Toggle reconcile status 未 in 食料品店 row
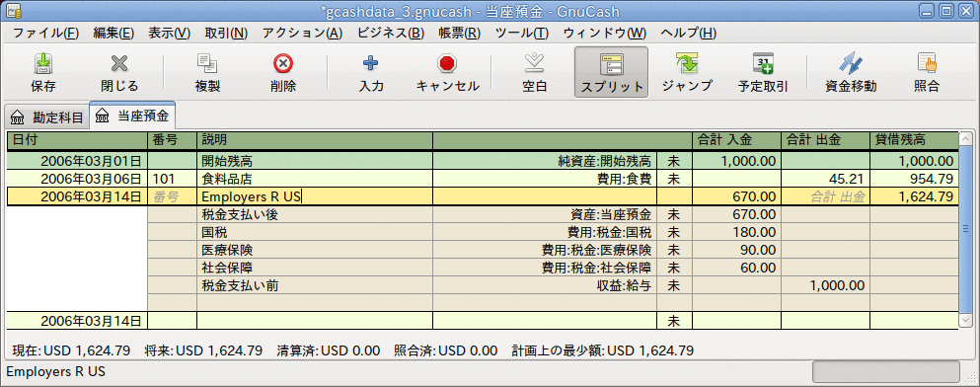 click(674, 179)
